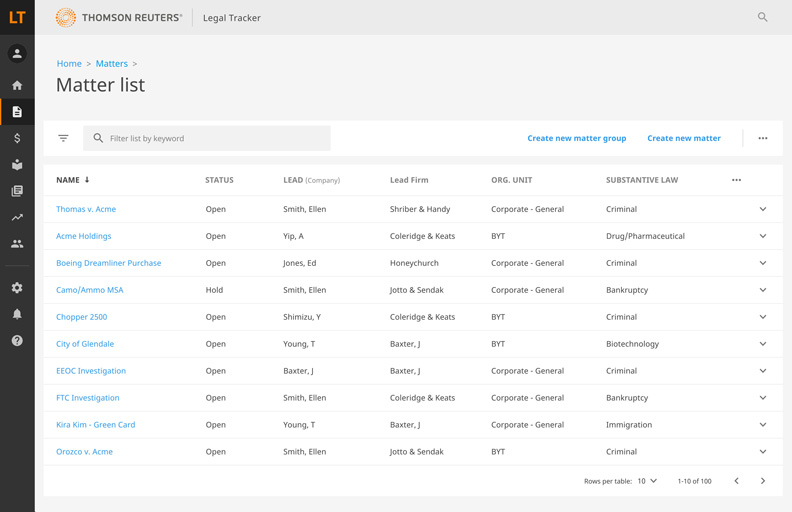Viewport: 792px width, 512px height.
Task: Open the user profile icon in sidebar
Action: (x=17, y=54)
